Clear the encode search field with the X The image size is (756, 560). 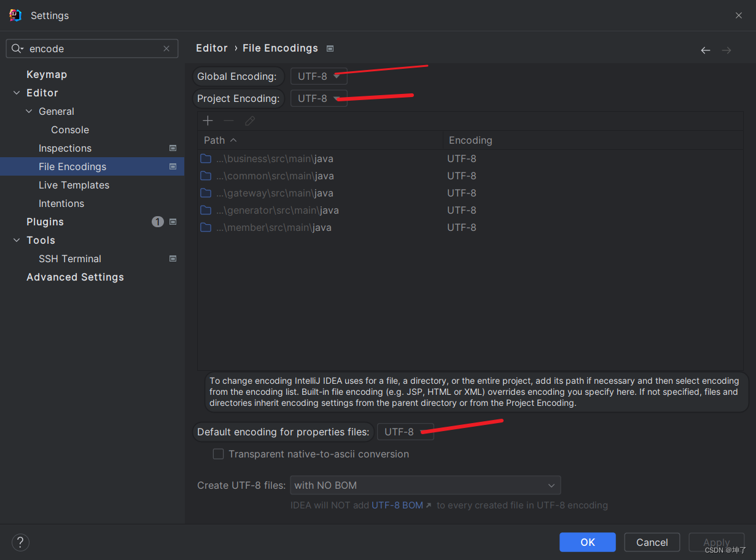point(166,48)
